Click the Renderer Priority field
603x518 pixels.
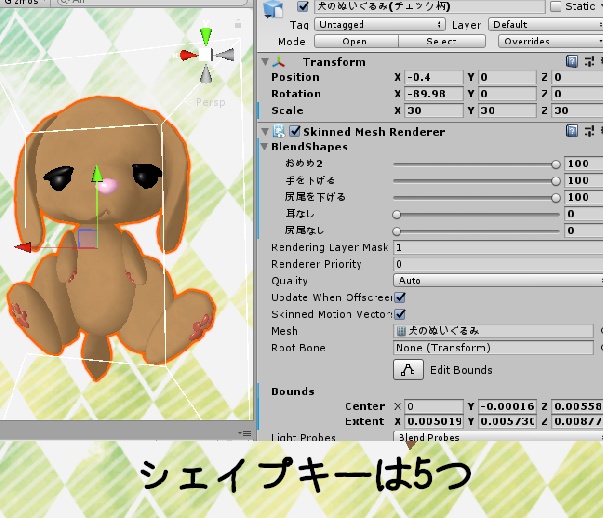(x=498, y=264)
